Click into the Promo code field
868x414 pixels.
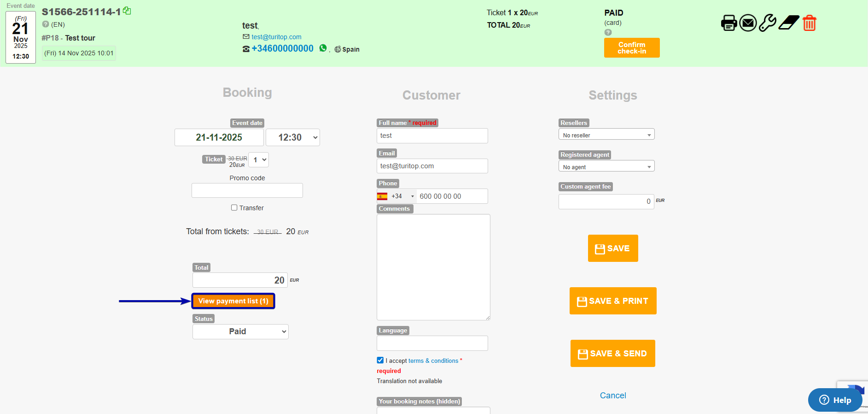click(x=247, y=190)
